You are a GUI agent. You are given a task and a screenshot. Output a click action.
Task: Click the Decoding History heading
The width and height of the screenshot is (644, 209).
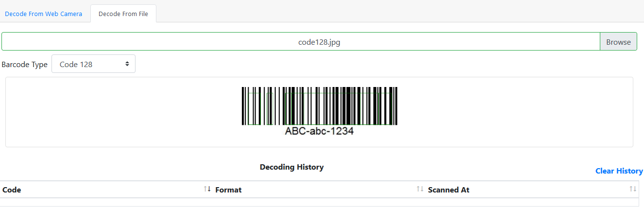pos(291,167)
